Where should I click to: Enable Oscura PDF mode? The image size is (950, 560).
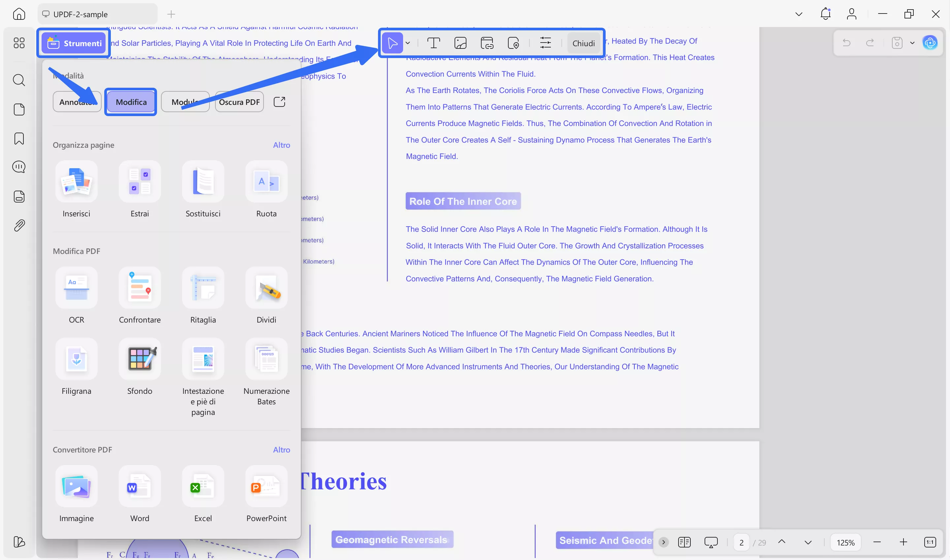click(239, 102)
